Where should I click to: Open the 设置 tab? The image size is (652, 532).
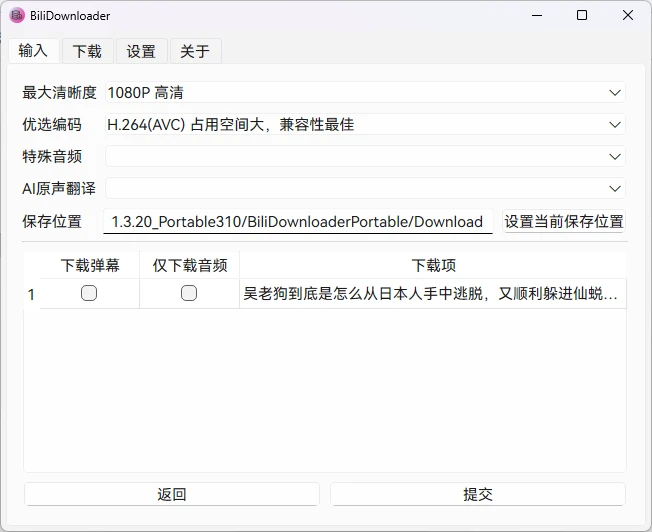(141, 51)
